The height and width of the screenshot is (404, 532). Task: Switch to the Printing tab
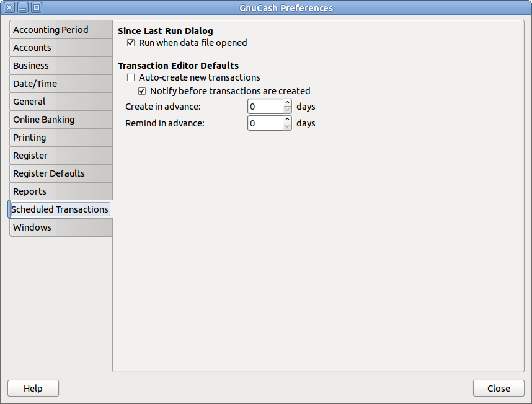[x=61, y=138]
